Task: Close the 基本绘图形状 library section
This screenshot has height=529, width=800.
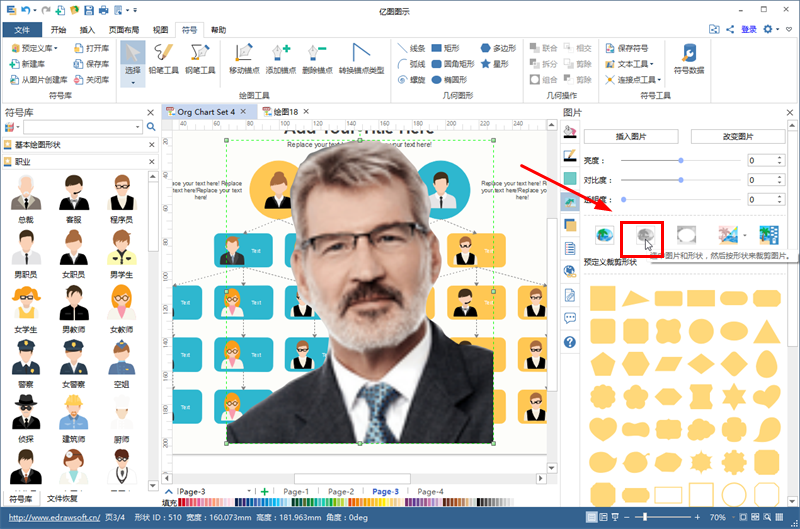Action: click(149, 145)
